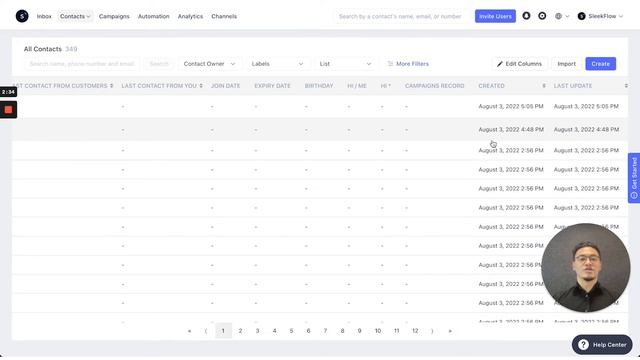640x360 pixels.
Task: Expand the Contact Owner dropdown
Action: (209, 64)
